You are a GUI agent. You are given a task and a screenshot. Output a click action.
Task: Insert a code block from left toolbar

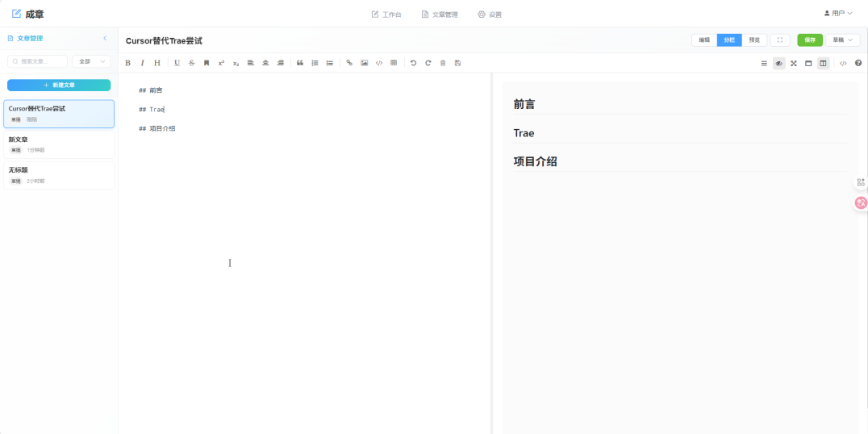379,63
